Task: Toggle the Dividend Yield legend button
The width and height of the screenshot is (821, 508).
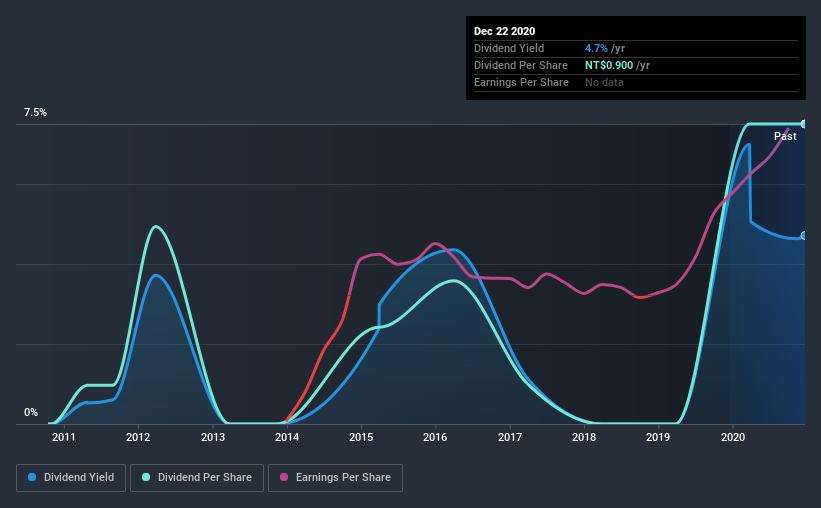Action: (x=71, y=478)
